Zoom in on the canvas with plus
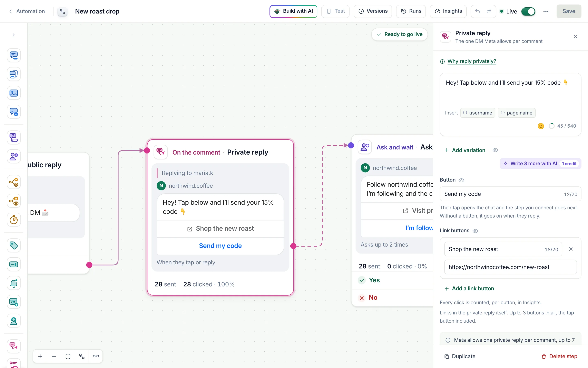This screenshot has width=588, height=368. 40,356
